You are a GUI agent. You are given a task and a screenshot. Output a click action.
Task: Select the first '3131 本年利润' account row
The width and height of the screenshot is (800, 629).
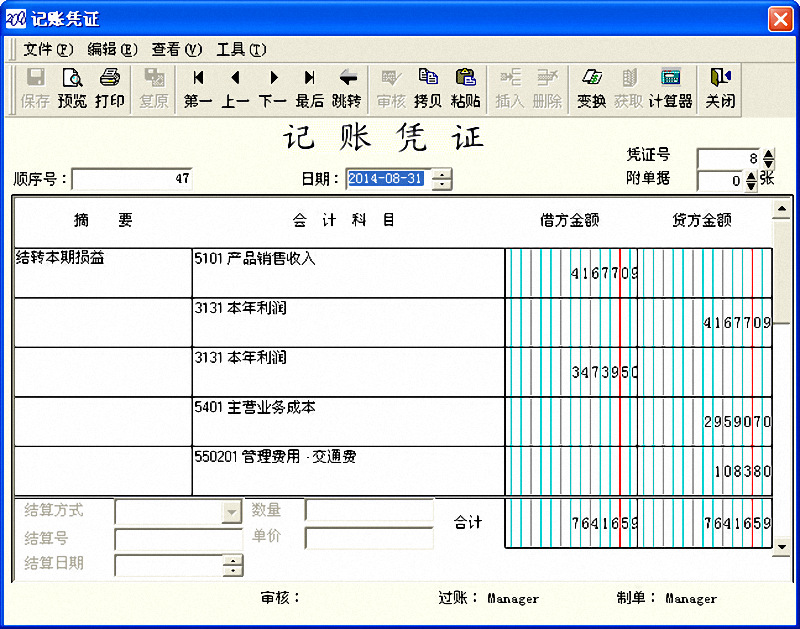348,322
